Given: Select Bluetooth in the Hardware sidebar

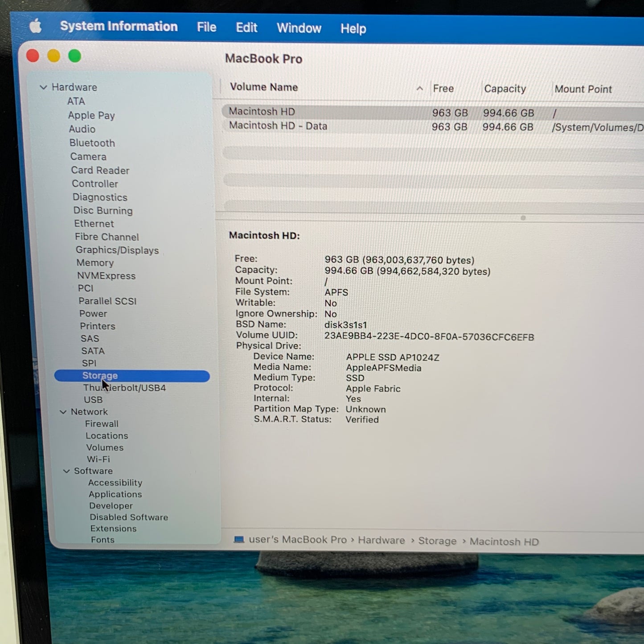Looking at the screenshot, I should [92, 143].
